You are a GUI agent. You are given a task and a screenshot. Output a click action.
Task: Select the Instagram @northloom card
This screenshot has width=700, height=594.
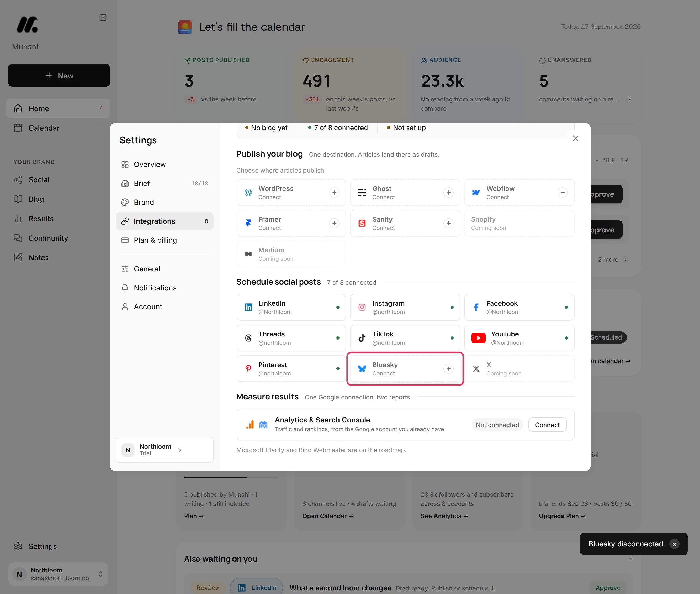point(405,307)
